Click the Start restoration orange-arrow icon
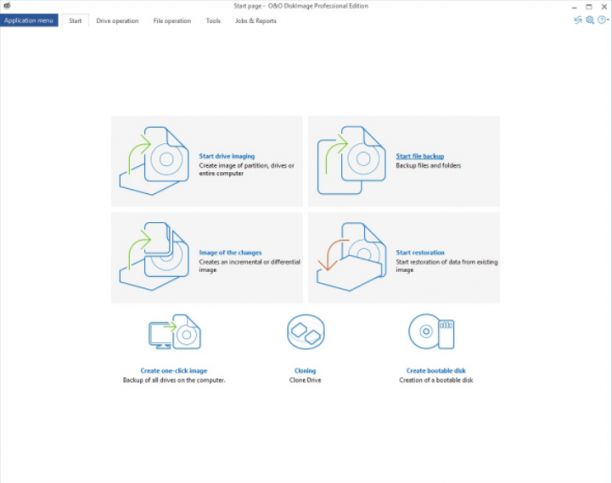 (x=351, y=257)
